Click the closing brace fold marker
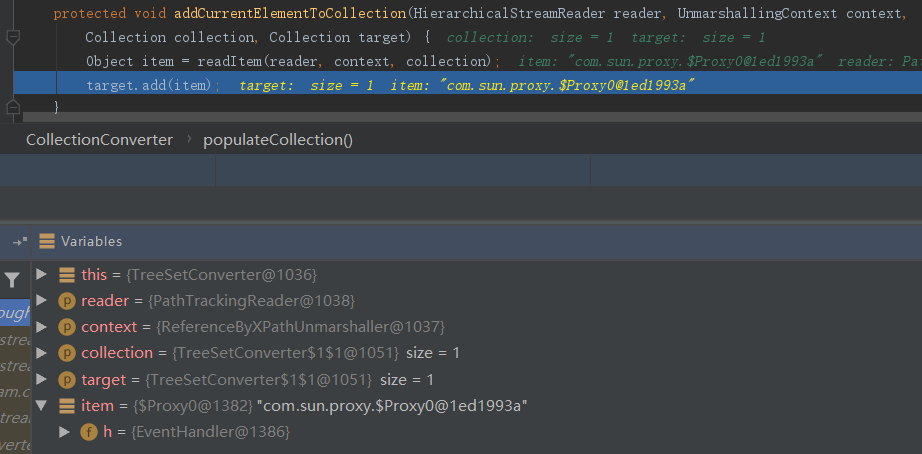922x454 pixels. (x=12, y=107)
